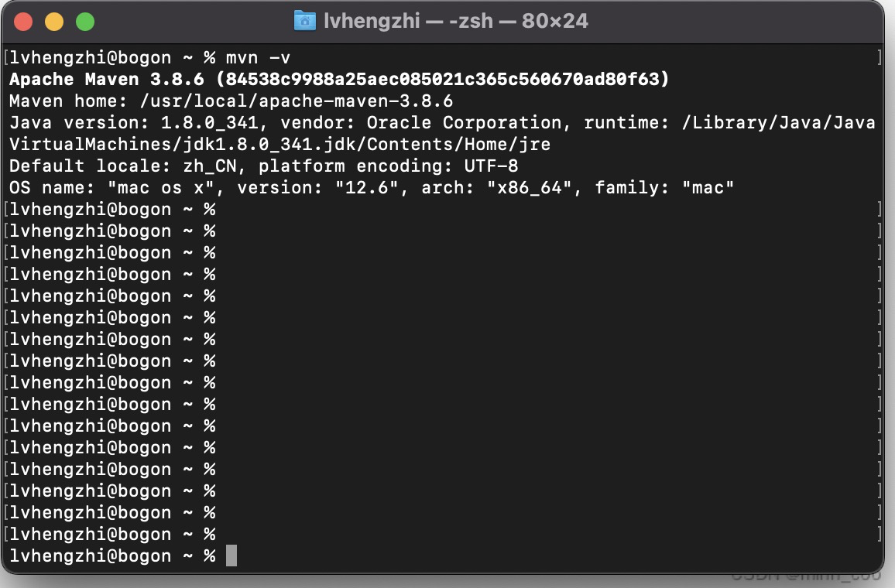Click the bold "Apache Maven 3.8.6" text

click(107, 80)
